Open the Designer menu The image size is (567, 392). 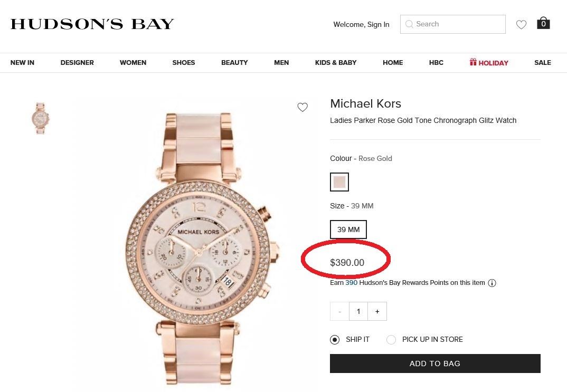(x=77, y=63)
